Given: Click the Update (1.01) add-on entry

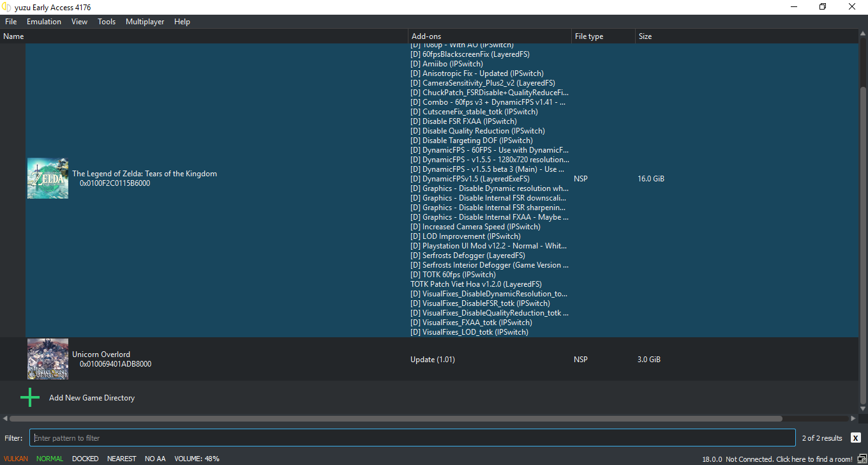Looking at the screenshot, I should [433, 360].
